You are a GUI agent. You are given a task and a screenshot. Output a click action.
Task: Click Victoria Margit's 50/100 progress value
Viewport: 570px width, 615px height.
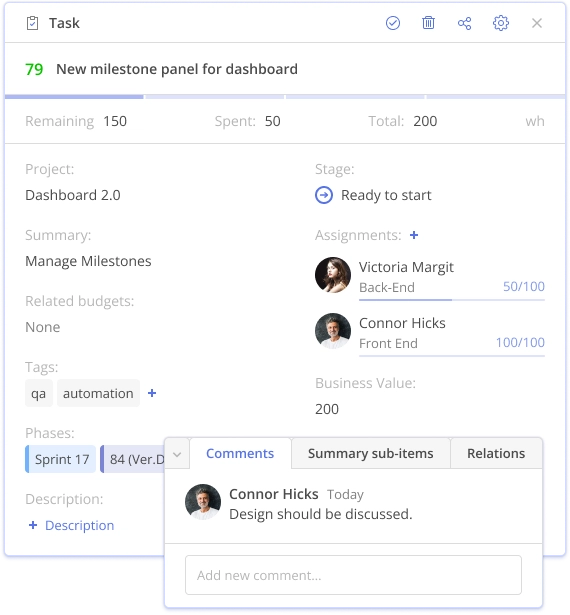coord(524,286)
